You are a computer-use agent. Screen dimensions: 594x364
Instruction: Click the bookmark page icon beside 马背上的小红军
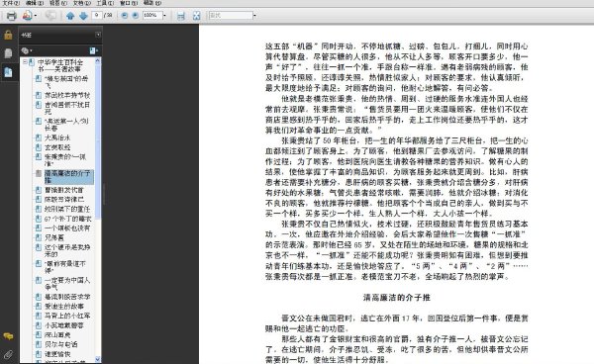pos(39,316)
